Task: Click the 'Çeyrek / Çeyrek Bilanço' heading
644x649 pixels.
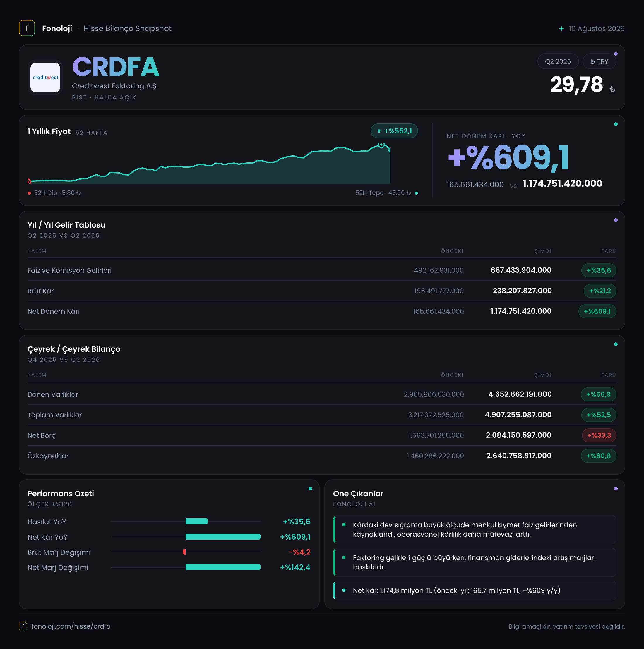Action: [x=73, y=349]
